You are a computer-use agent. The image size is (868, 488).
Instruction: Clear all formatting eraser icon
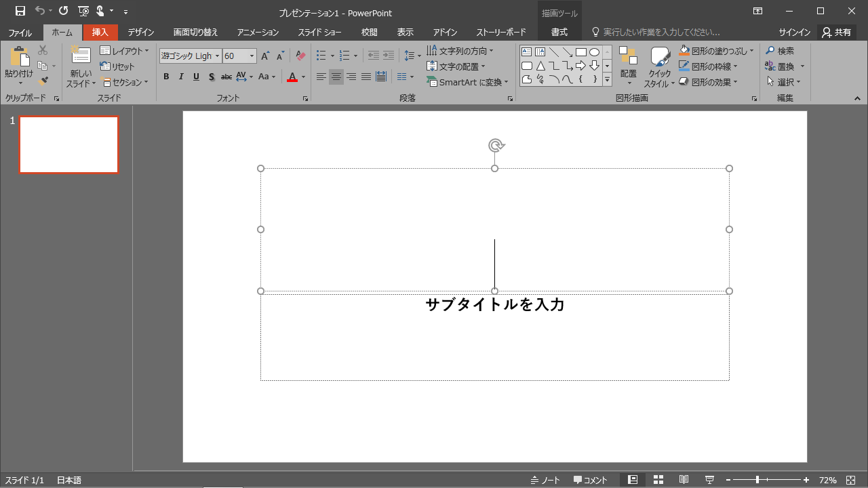(301, 56)
